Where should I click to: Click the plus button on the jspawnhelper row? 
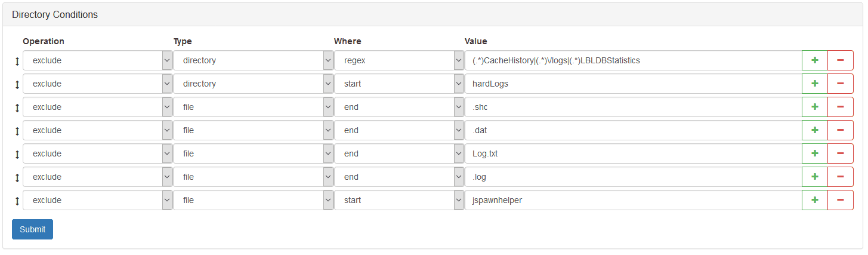814,200
